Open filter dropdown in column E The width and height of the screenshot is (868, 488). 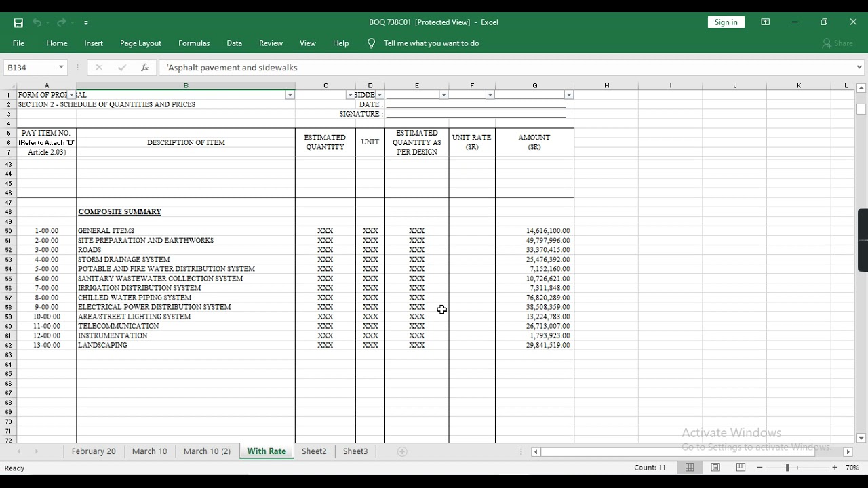(443, 95)
